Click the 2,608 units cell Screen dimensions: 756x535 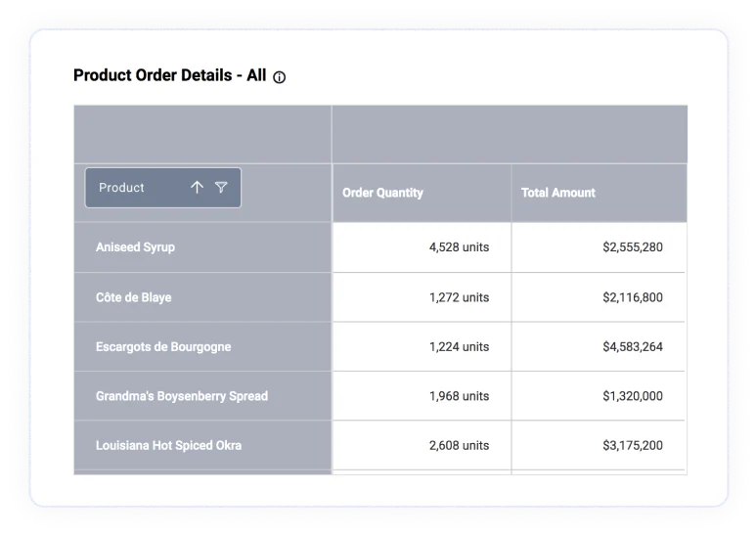[422, 445]
